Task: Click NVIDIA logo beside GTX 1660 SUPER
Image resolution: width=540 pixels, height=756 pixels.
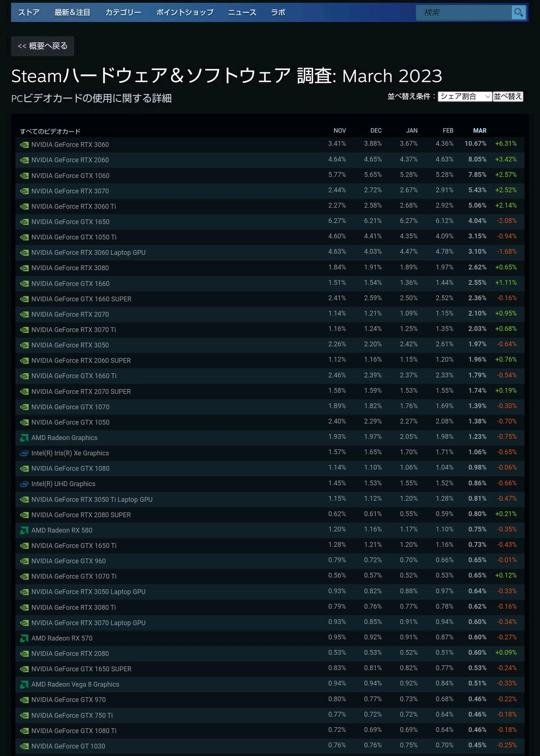Action: click(24, 299)
